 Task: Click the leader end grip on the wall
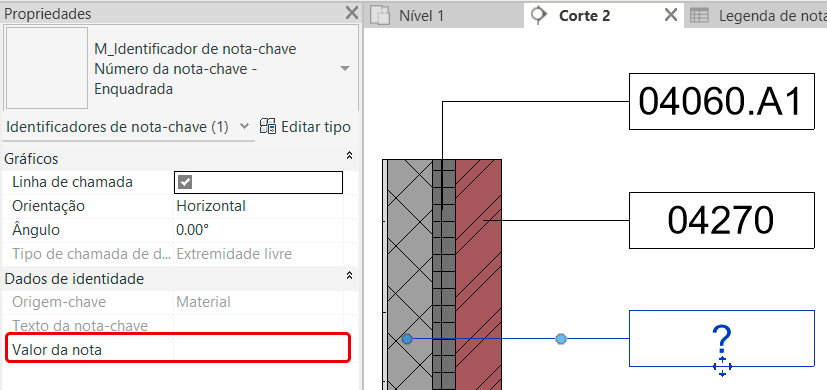407,339
